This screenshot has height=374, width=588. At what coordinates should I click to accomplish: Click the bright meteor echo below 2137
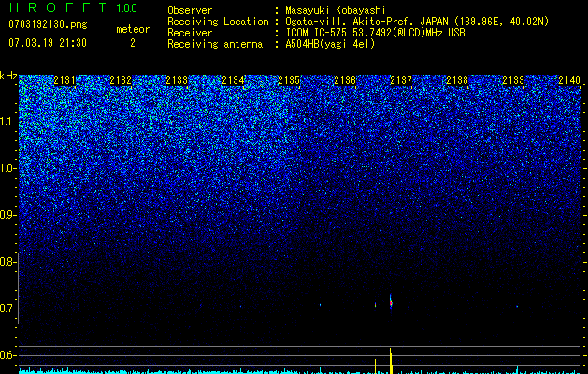[391, 302]
